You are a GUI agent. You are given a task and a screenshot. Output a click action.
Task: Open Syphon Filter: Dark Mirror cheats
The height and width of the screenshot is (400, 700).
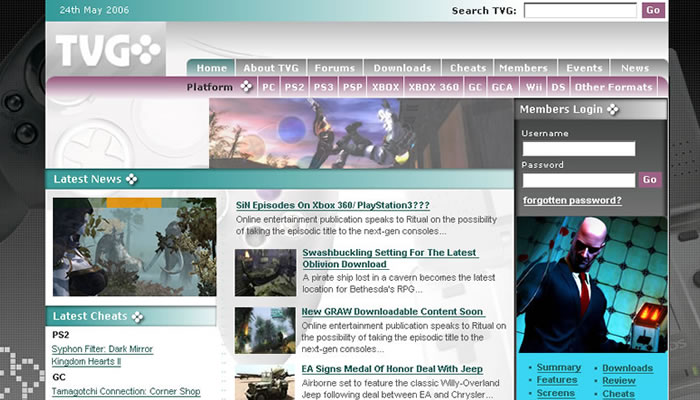102,349
